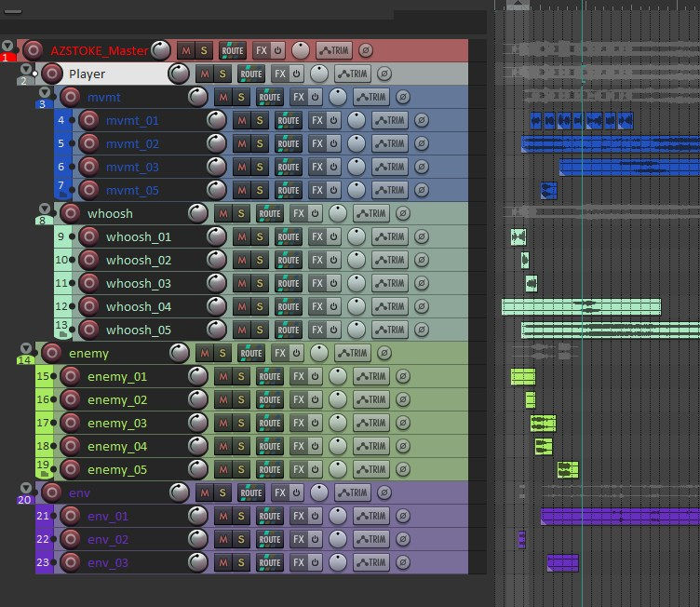
Task: Select track number 21 for env_01
Action: [x=43, y=516]
